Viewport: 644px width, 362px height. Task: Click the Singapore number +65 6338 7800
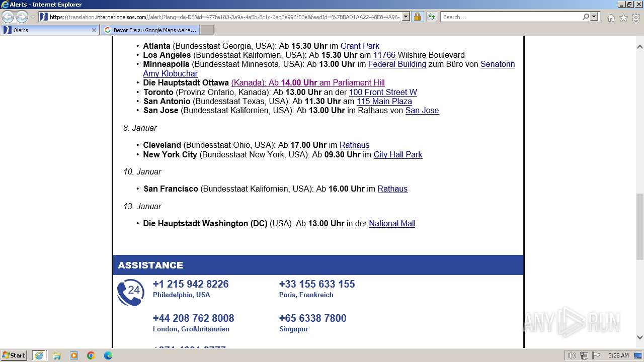pos(313,318)
